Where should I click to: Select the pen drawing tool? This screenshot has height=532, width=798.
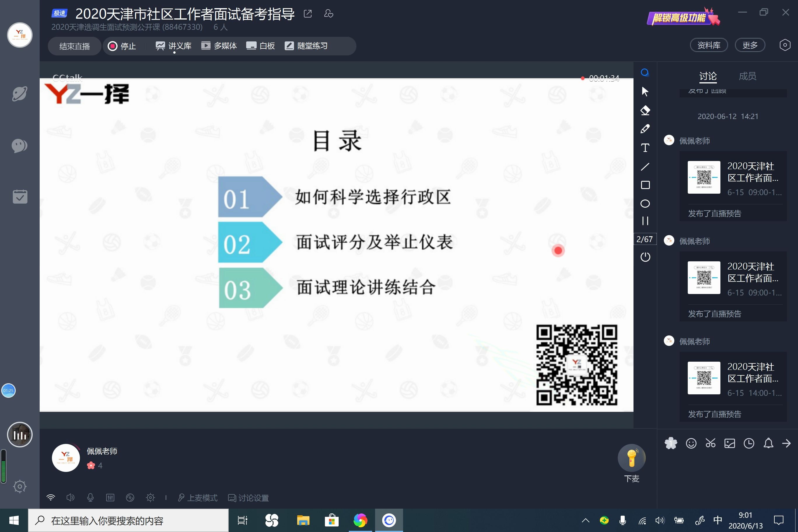point(645,129)
